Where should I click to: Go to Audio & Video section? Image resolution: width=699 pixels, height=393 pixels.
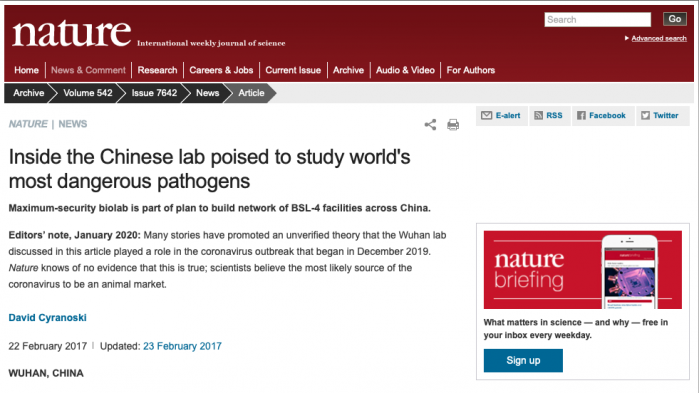click(x=405, y=70)
